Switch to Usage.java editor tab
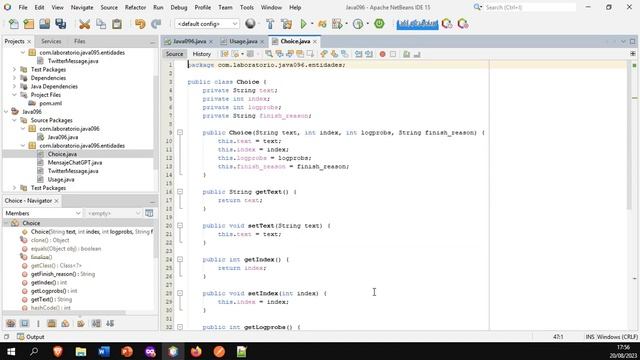 (243, 41)
